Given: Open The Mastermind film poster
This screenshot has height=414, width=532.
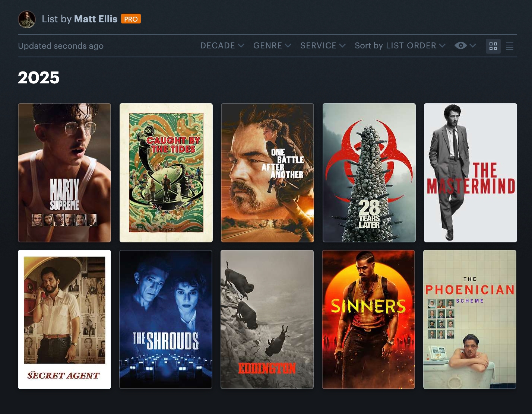Looking at the screenshot, I should point(470,173).
